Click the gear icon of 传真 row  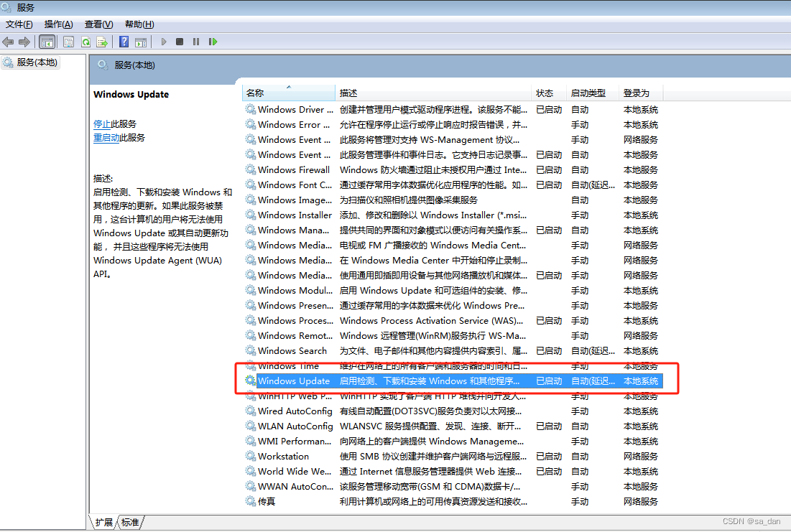point(250,501)
